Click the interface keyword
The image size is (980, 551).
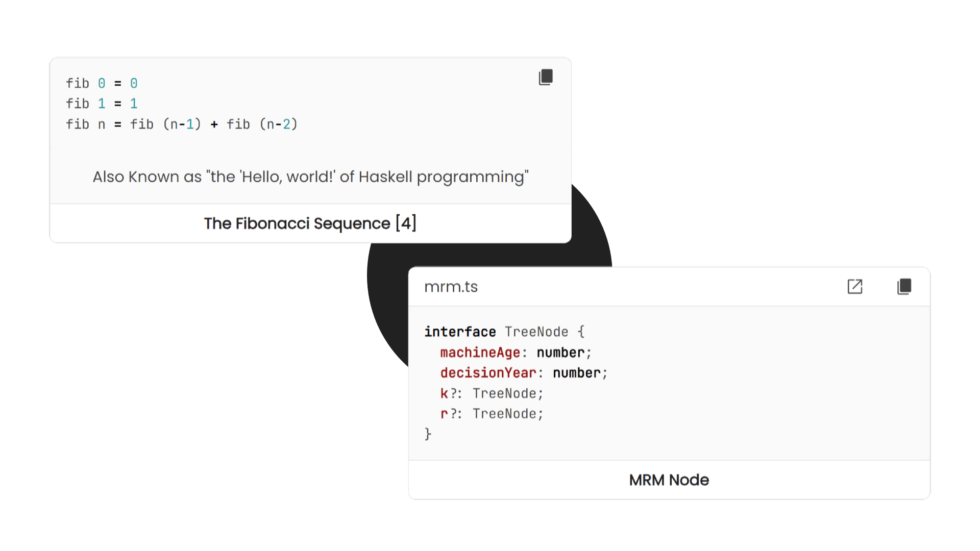[x=460, y=332]
